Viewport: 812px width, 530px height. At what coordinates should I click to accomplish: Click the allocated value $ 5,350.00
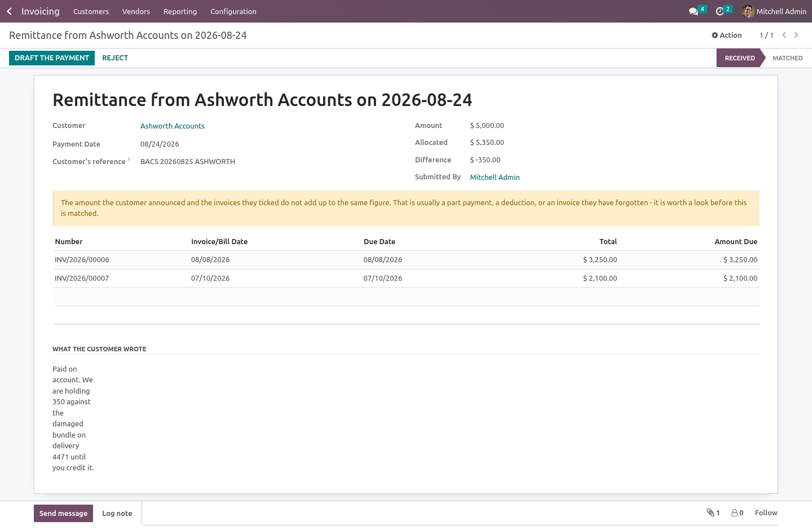(x=487, y=143)
